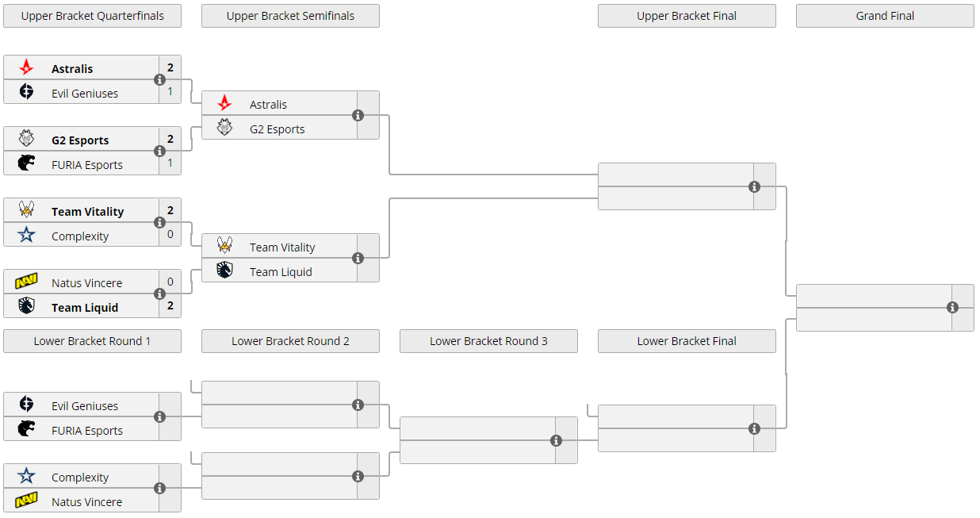Open match info for Complexity vs Natus Vincere
This screenshot has width=980, height=518.
(159, 489)
